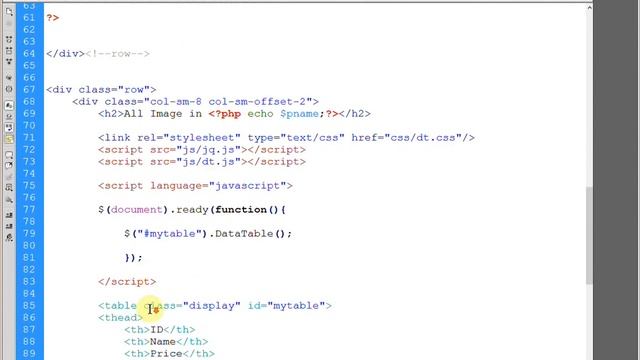The height and width of the screenshot is (360, 640).
Task: Click the "});" closing on line 81
Action: click(134, 258)
